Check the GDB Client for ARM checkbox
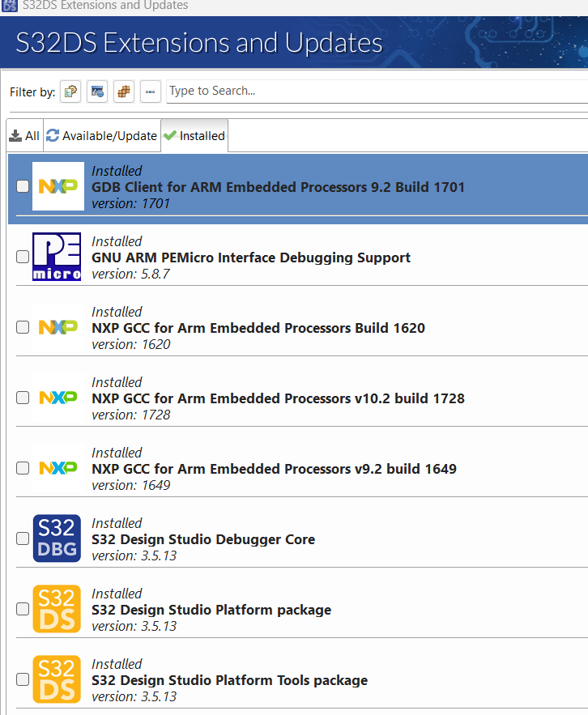The height and width of the screenshot is (715, 588). click(23, 186)
